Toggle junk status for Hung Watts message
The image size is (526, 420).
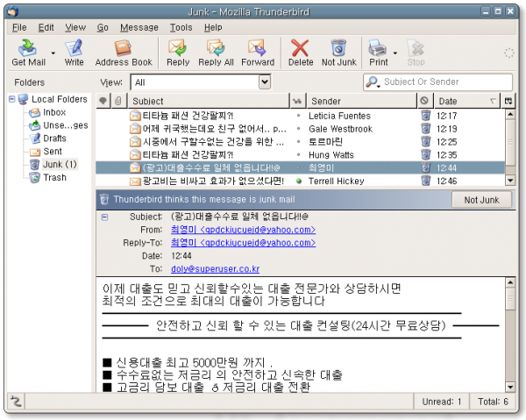(x=425, y=154)
